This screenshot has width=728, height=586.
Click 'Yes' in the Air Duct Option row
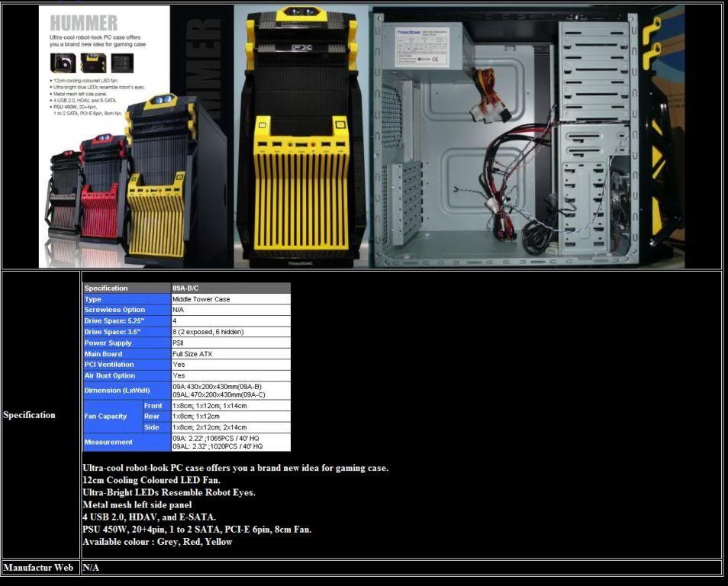pyautogui.click(x=179, y=375)
